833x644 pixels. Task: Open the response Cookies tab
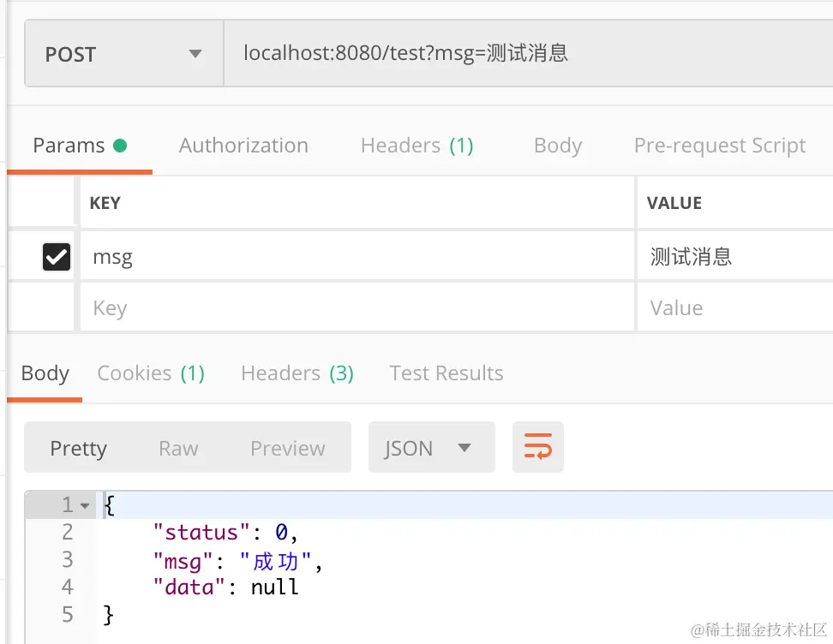point(151,373)
